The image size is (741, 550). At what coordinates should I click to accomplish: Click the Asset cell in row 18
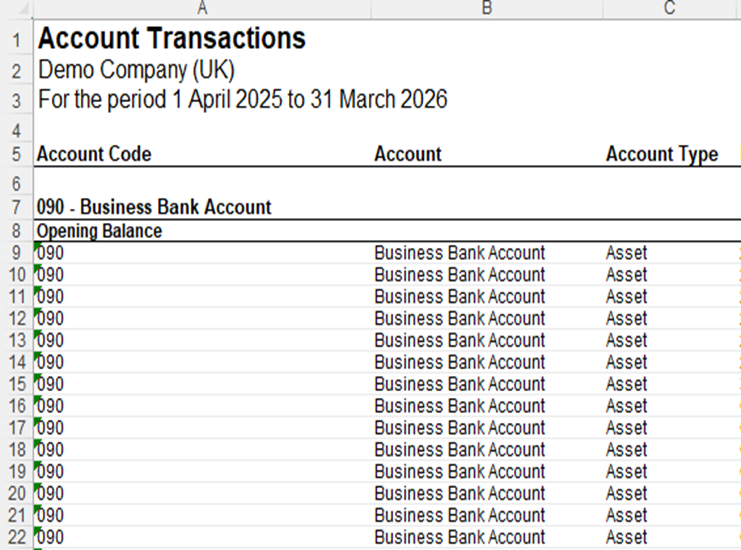626,450
